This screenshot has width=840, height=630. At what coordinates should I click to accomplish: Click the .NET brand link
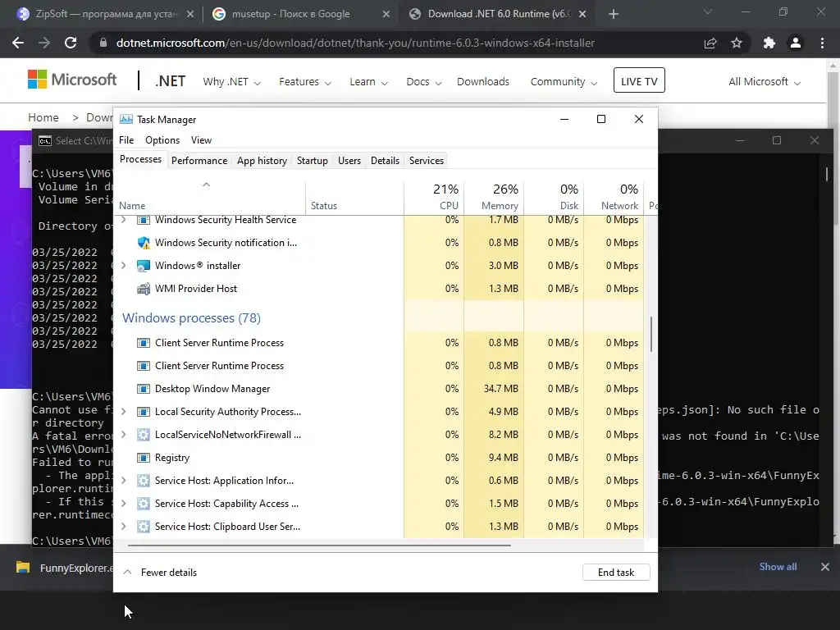click(171, 81)
